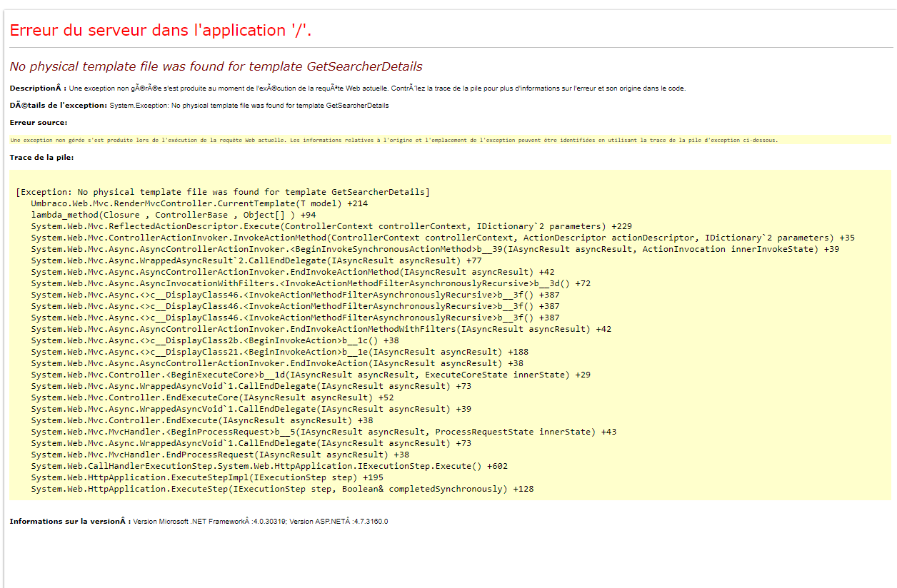Click the "AsyncInvocationWithFilters" b__3d() +72 line
The height and width of the screenshot is (588, 897).
pyautogui.click(x=311, y=283)
